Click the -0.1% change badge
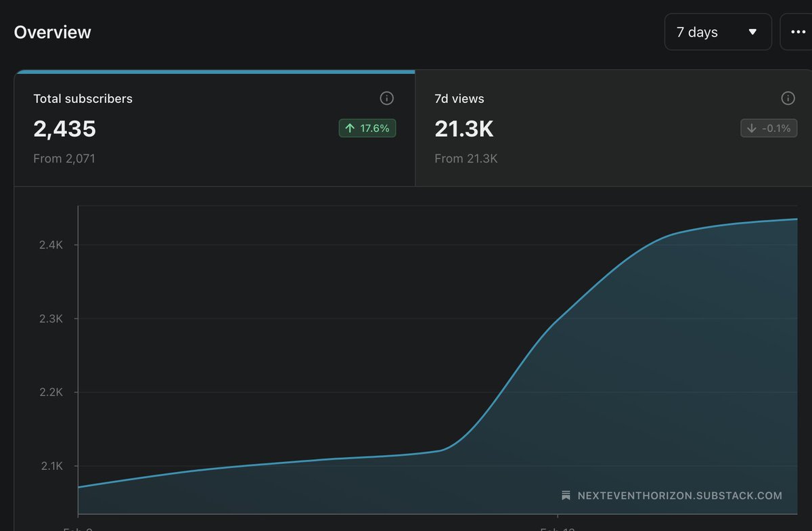Viewport: 812px width, 531px height. pyautogui.click(x=769, y=128)
